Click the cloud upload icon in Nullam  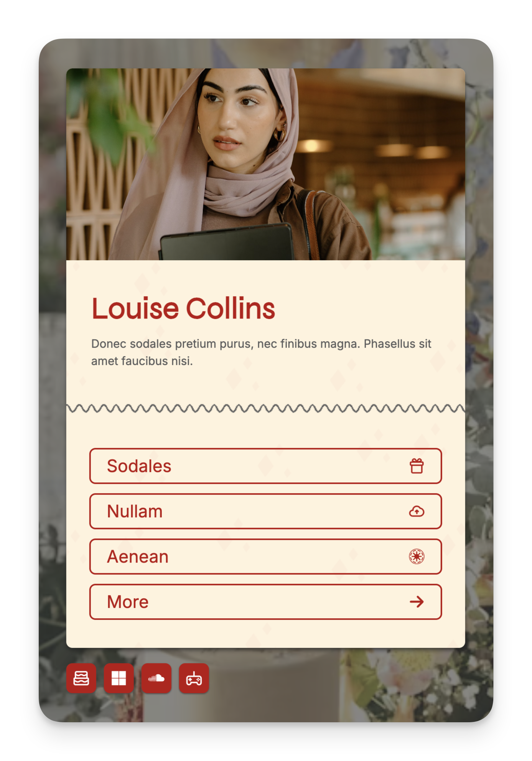coord(416,511)
